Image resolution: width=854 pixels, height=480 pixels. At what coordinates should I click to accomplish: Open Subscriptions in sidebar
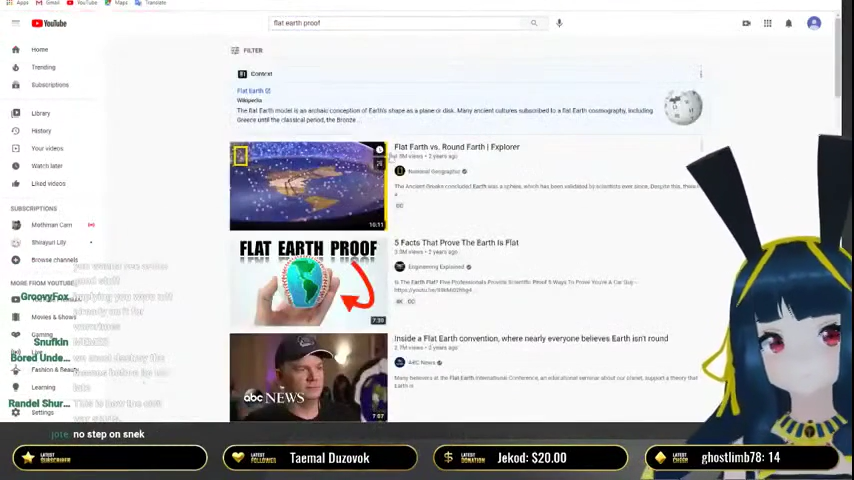point(50,85)
